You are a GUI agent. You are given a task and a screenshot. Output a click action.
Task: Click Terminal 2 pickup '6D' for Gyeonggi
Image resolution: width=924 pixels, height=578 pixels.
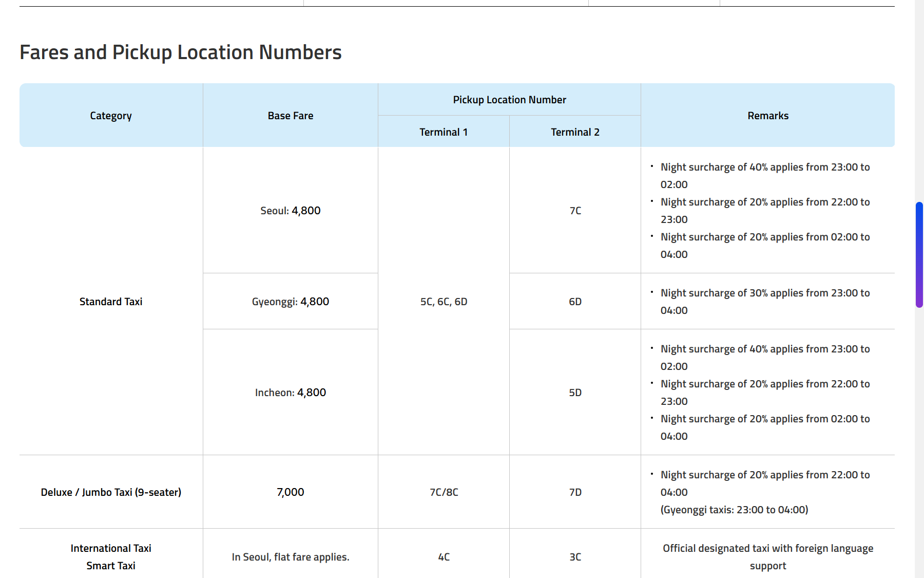tap(575, 302)
